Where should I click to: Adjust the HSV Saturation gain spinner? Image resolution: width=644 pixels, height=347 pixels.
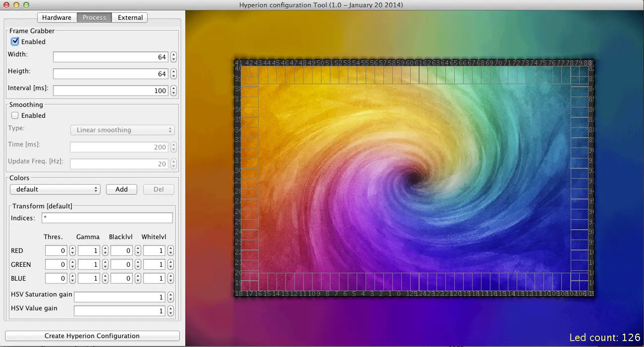[x=170, y=297]
